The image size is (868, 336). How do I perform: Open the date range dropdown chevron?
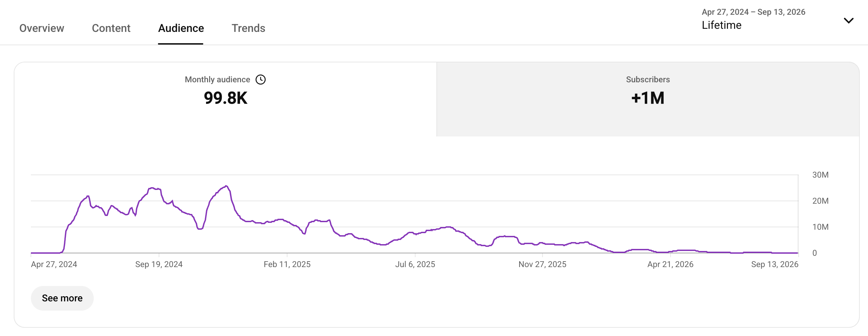848,21
